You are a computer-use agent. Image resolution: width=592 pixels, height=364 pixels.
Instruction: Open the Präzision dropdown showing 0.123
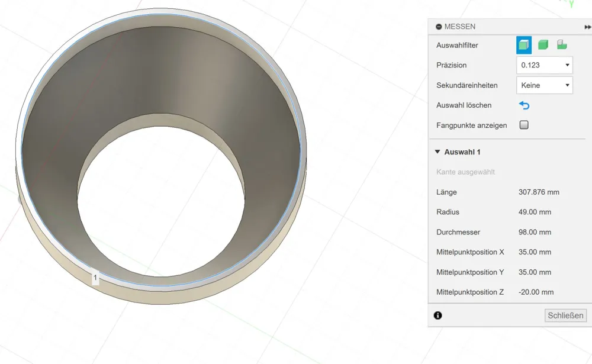click(x=545, y=65)
